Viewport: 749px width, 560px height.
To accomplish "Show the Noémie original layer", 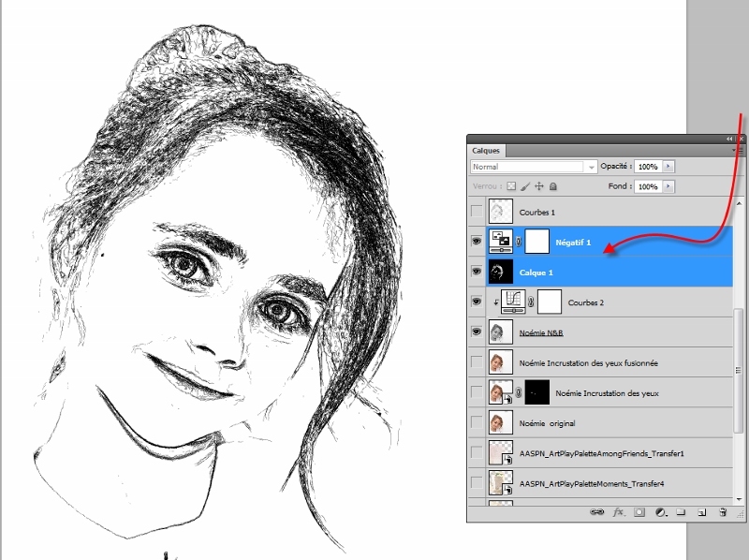I will tap(476, 422).
